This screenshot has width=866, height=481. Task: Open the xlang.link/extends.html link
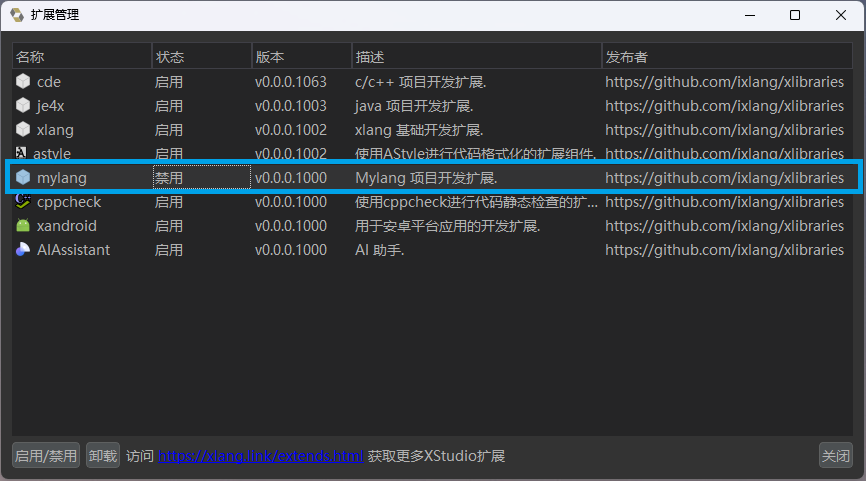pos(261,456)
